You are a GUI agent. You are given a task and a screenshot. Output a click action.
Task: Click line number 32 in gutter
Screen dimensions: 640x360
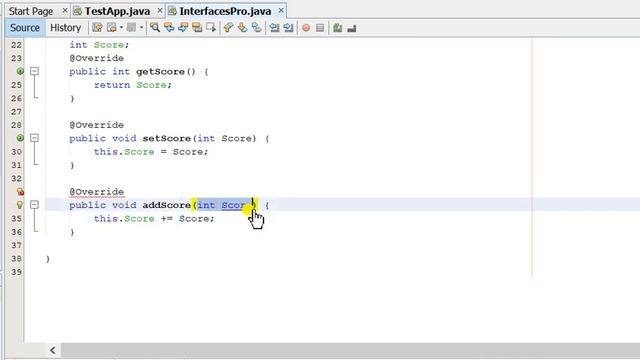pos(16,179)
